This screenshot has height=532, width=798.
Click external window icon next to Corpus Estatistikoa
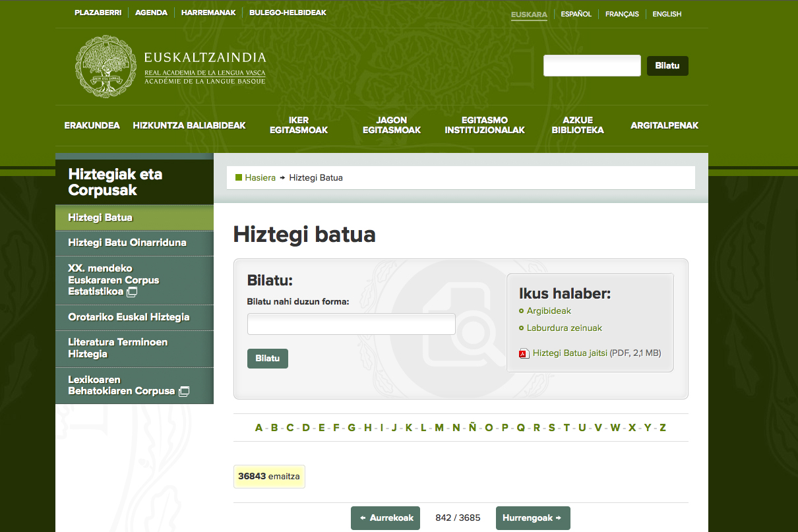[132, 292]
